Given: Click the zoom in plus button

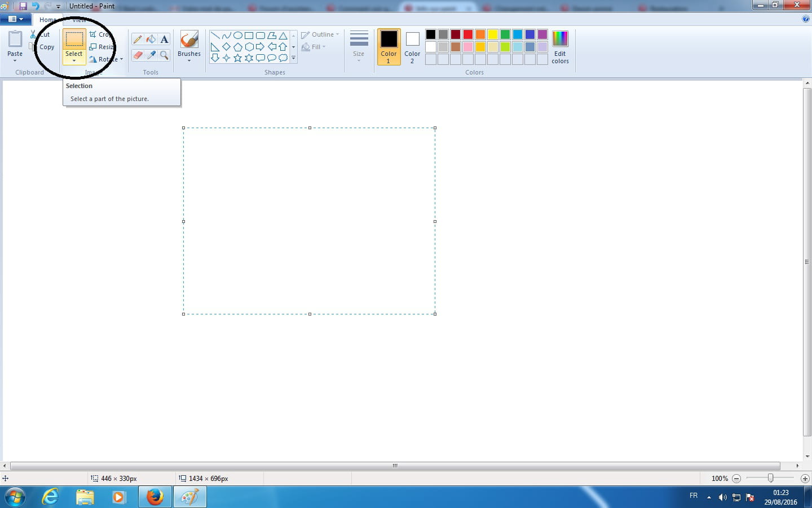Looking at the screenshot, I should pyautogui.click(x=805, y=479).
